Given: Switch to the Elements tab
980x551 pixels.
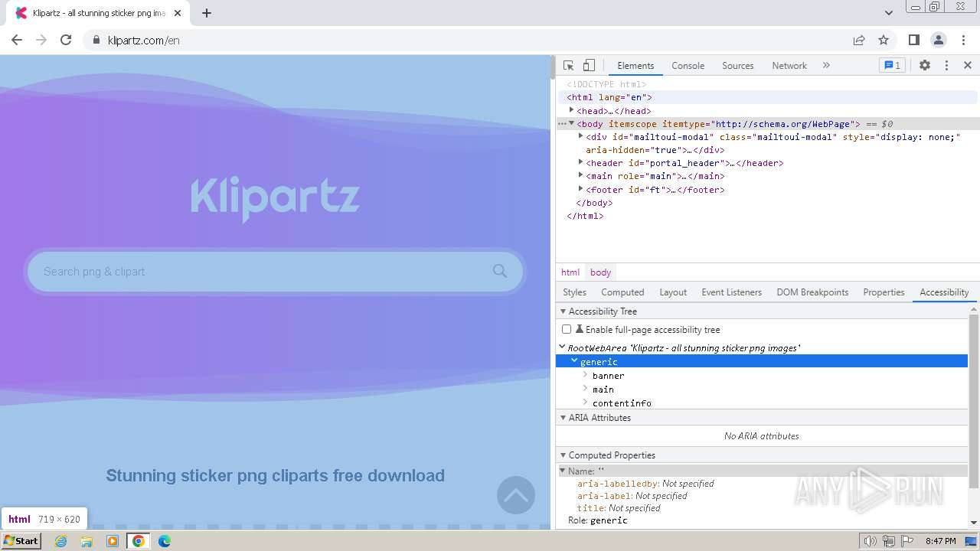Looking at the screenshot, I should pos(635,66).
